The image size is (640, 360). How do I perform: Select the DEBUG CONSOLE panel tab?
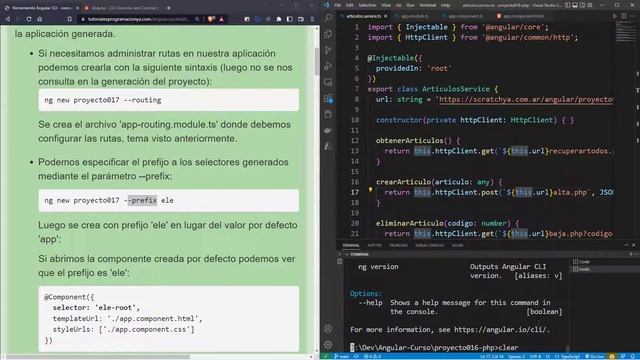[x=429, y=245]
